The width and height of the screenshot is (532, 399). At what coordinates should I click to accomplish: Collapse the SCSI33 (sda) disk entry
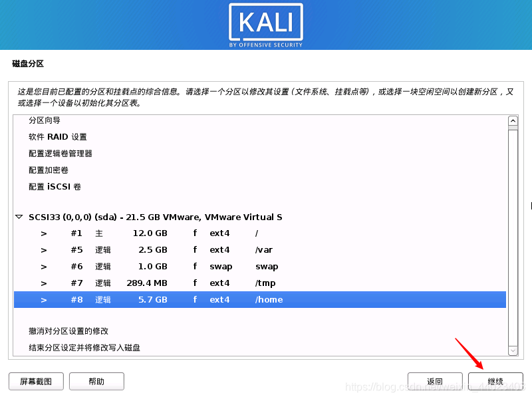tap(19, 217)
